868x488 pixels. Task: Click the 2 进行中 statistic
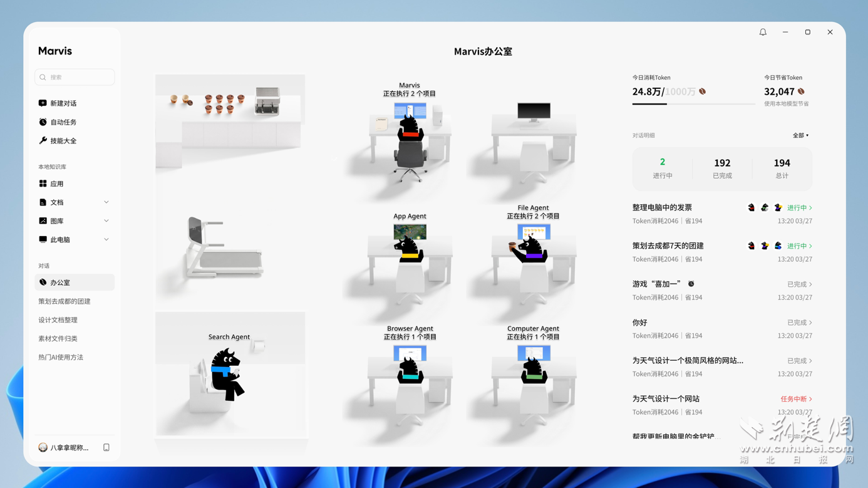point(663,169)
